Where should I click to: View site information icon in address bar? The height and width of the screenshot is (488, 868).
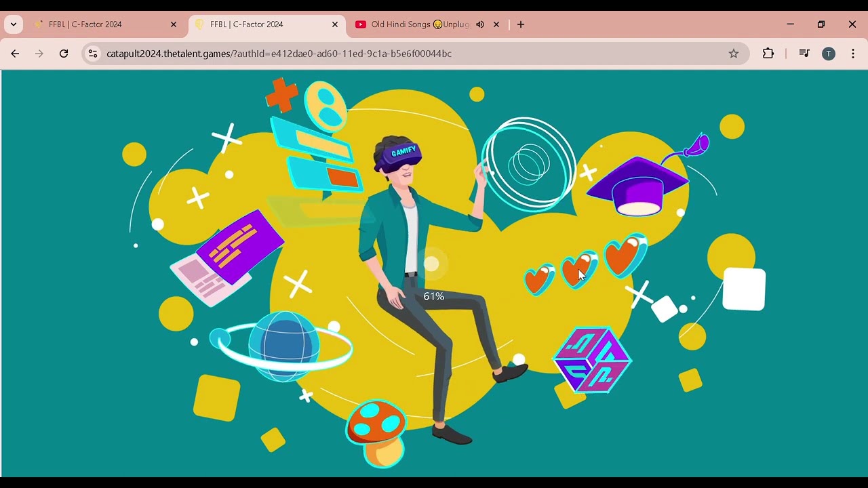click(93, 54)
